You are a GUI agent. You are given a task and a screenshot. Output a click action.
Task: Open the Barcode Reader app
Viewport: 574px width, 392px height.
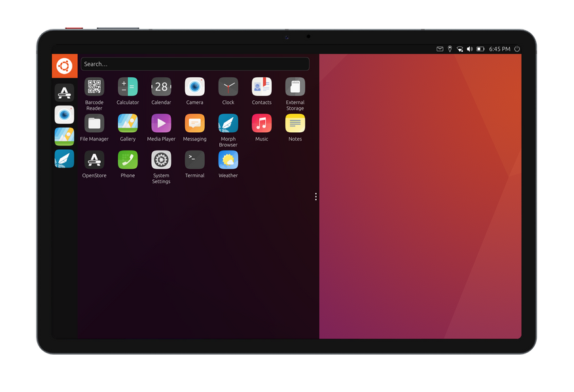pyautogui.click(x=94, y=87)
